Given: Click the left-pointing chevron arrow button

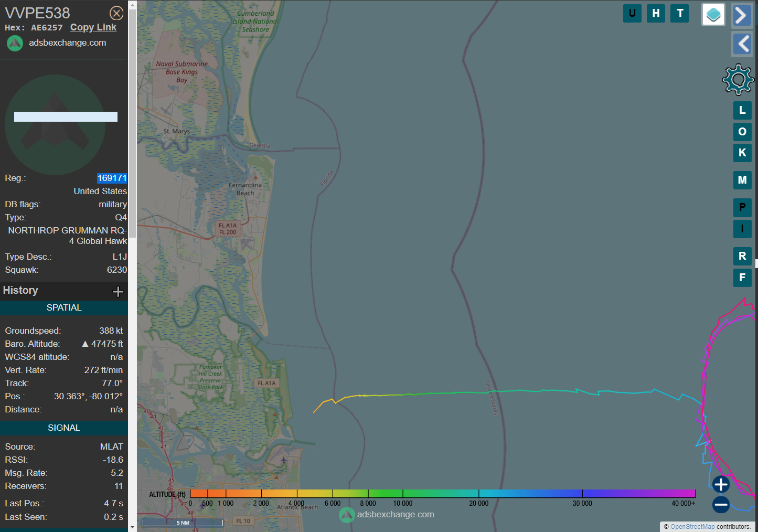Looking at the screenshot, I should click(x=742, y=44).
